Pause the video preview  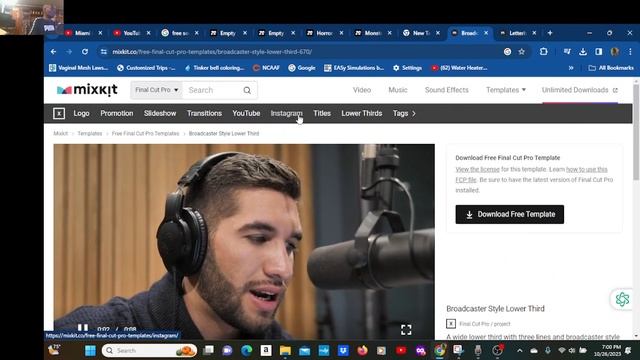click(x=83, y=328)
